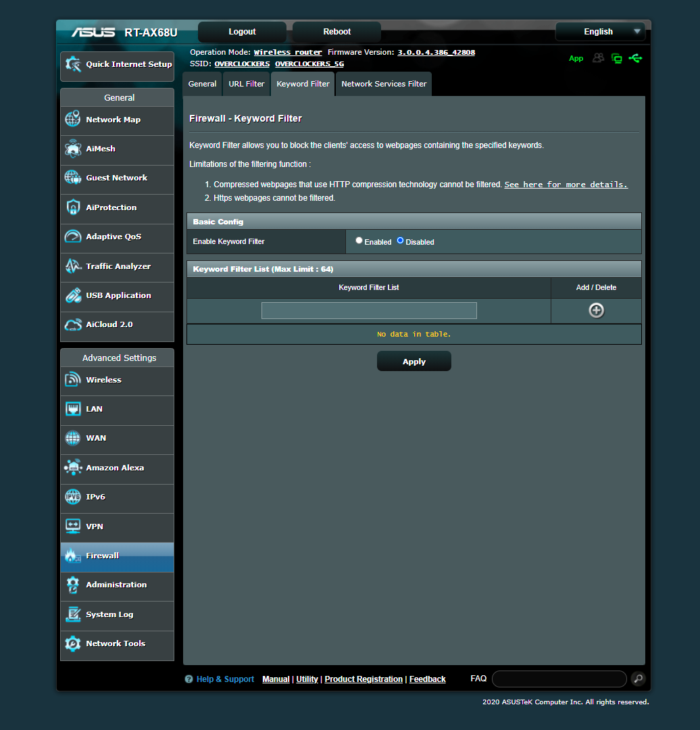Image resolution: width=700 pixels, height=730 pixels.
Task: Click the Reboot button
Action: [337, 32]
